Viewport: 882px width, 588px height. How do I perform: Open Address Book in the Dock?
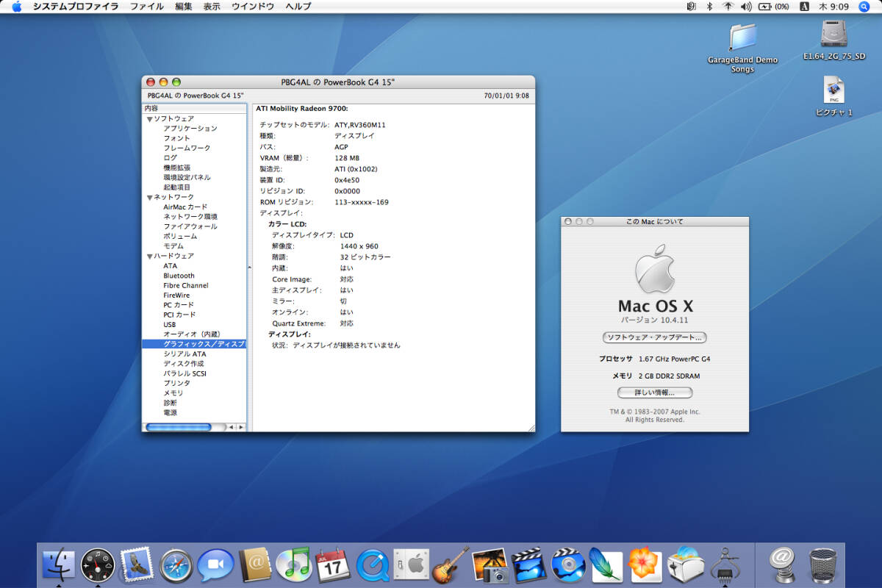(x=256, y=565)
